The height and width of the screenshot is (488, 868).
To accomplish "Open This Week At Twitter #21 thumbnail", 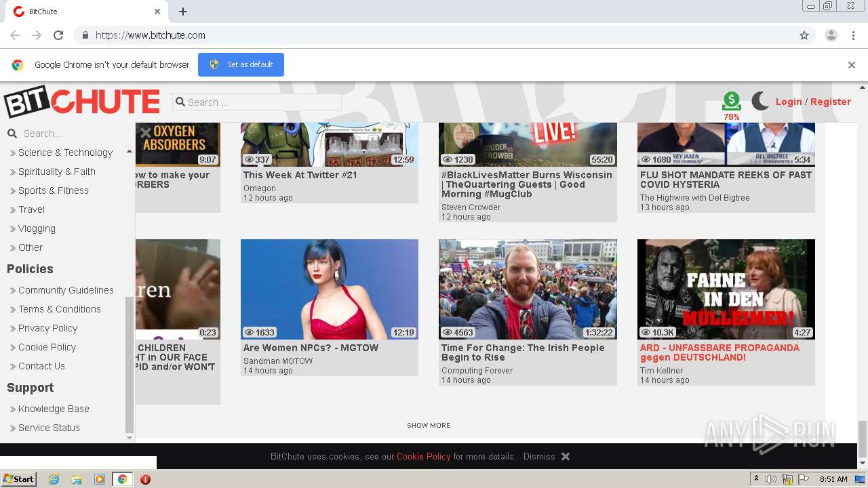I will pos(330,144).
